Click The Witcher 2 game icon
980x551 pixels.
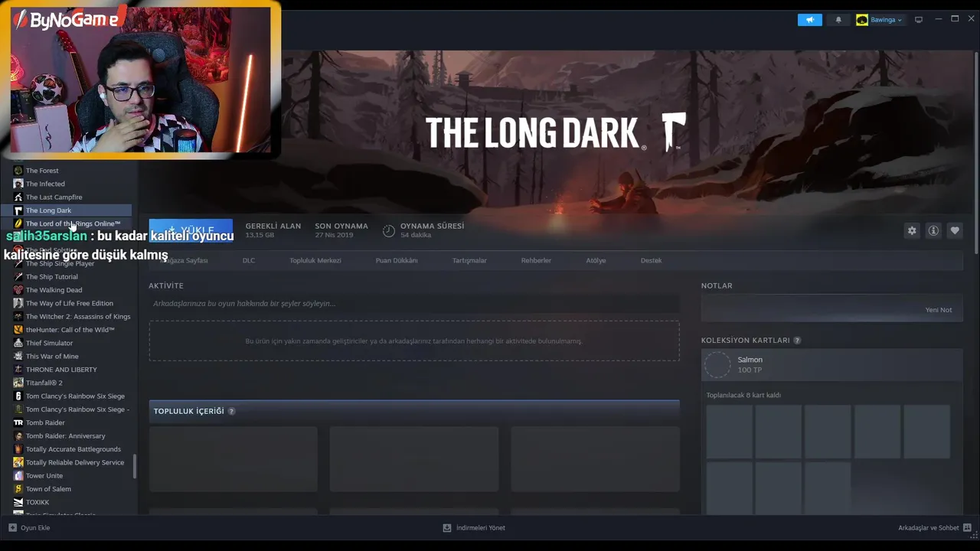[x=18, y=316]
